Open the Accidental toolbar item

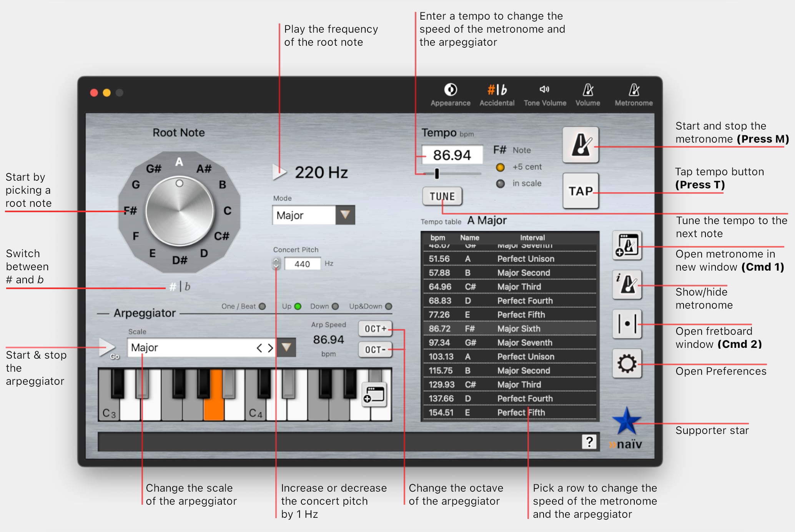point(497,95)
